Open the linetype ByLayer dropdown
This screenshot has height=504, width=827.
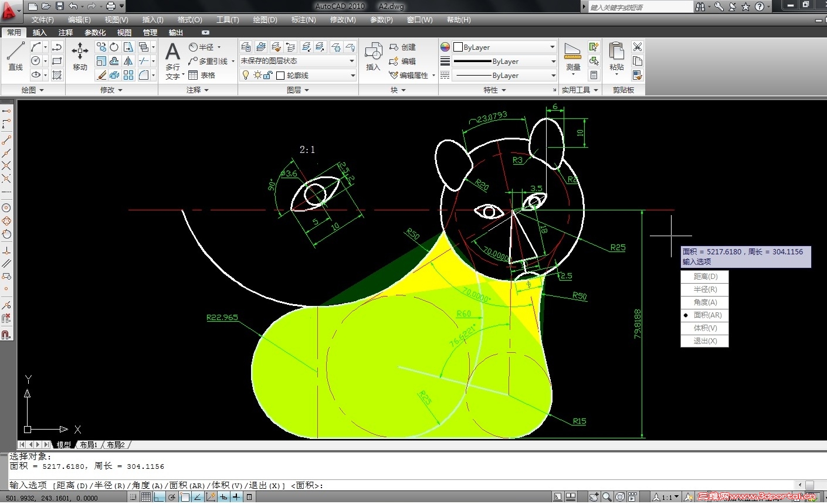pos(504,75)
